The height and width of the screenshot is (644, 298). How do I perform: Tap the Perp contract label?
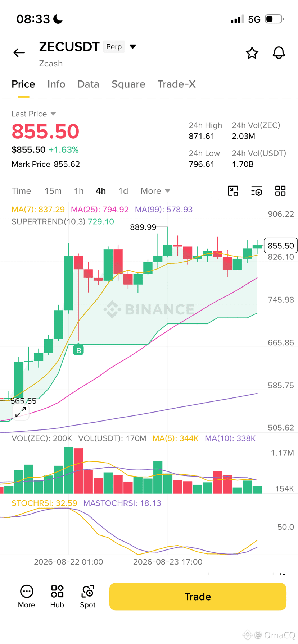click(114, 47)
